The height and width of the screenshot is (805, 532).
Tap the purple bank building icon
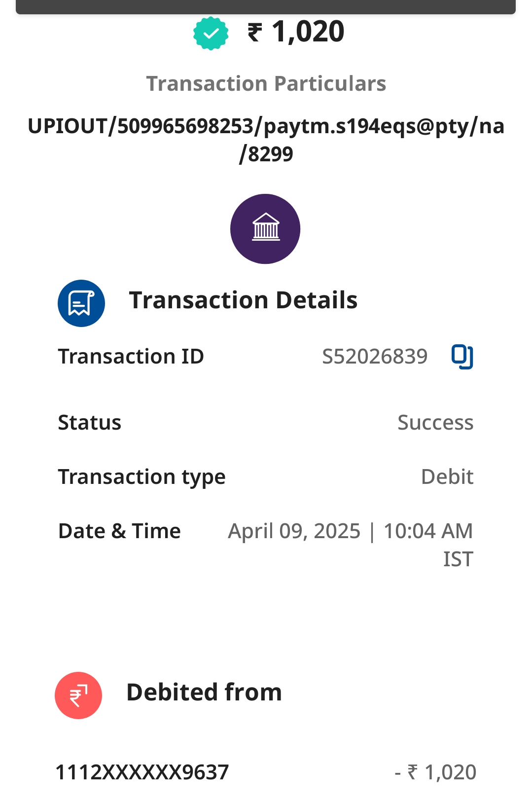[x=265, y=229]
